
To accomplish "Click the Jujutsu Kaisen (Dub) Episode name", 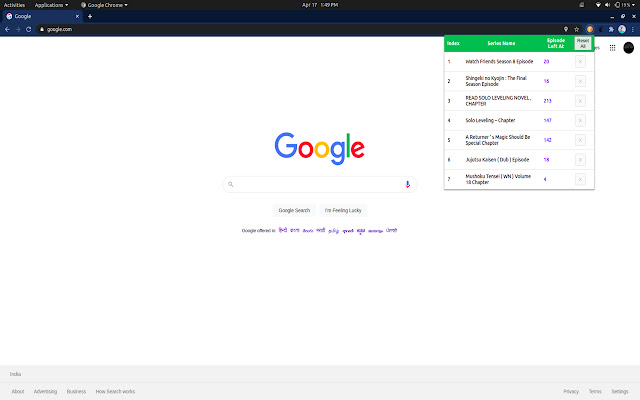I will [497, 160].
